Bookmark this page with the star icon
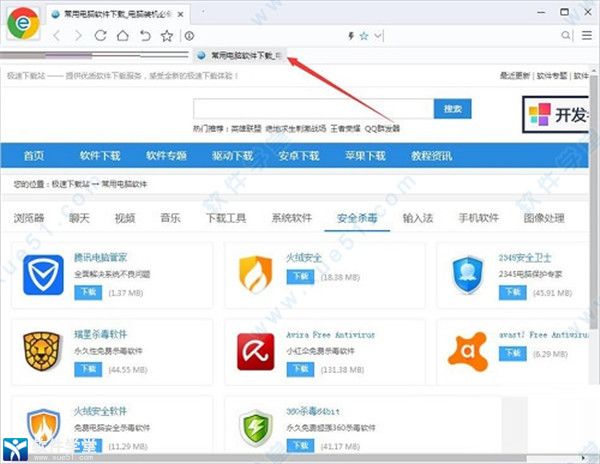 coord(364,36)
